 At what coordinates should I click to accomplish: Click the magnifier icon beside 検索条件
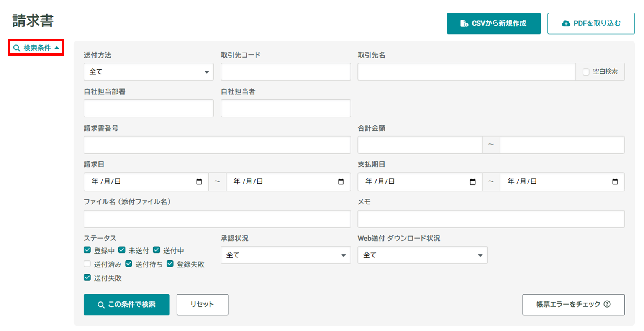point(16,48)
